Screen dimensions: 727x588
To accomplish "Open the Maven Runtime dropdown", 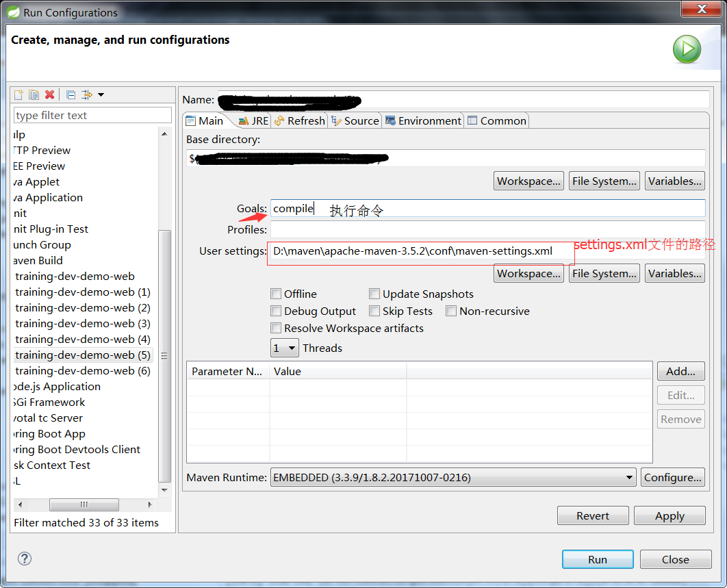I will [453, 477].
